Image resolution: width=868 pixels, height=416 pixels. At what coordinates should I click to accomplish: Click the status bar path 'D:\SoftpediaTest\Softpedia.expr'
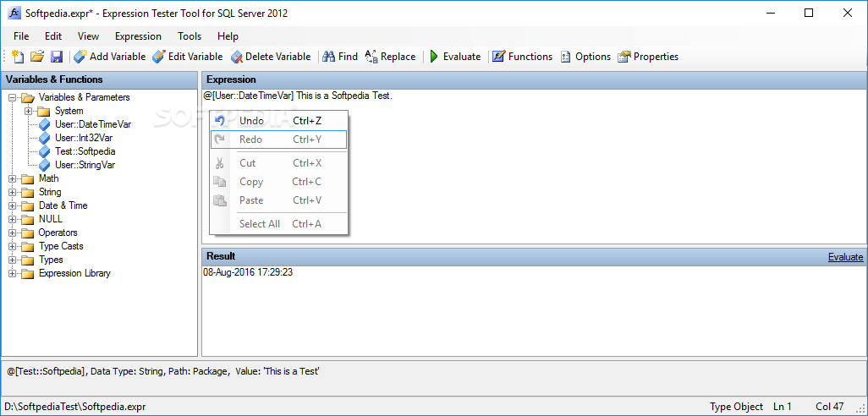(x=75, y=407)
